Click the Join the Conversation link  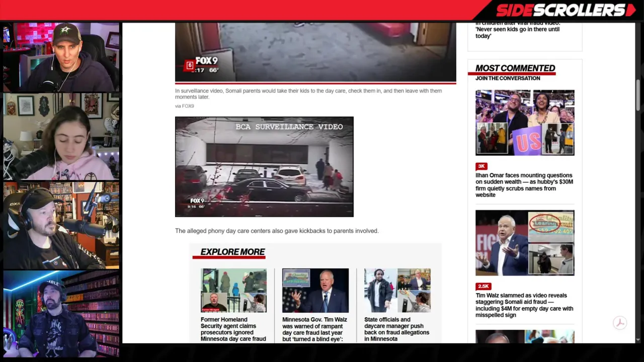(x=508, y=78)
